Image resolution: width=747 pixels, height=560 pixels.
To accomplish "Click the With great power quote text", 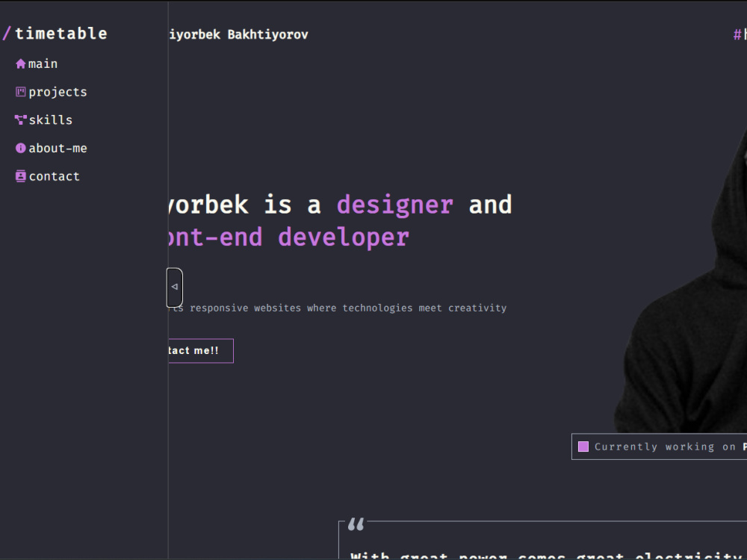I will click(x=548, y=556).
